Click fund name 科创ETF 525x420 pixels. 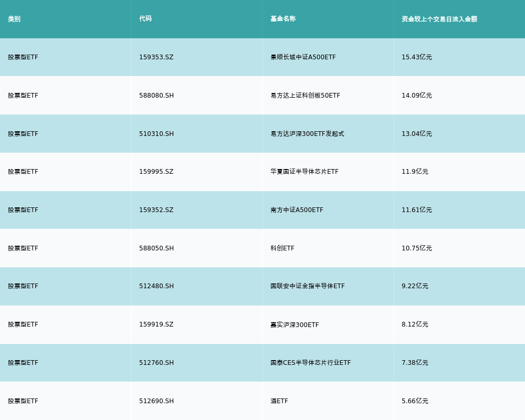282,248
